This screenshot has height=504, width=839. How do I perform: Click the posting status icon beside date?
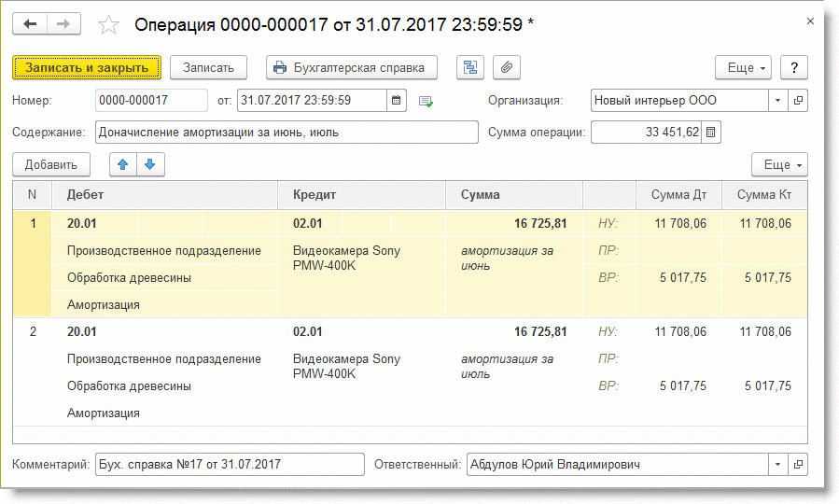pyautogui.click(x=426, y=101)
